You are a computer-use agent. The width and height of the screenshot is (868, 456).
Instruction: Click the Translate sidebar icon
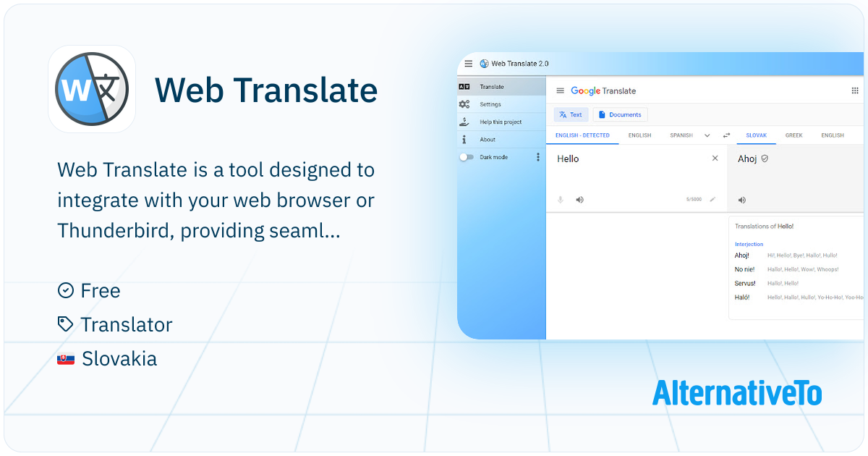[464, 87]
